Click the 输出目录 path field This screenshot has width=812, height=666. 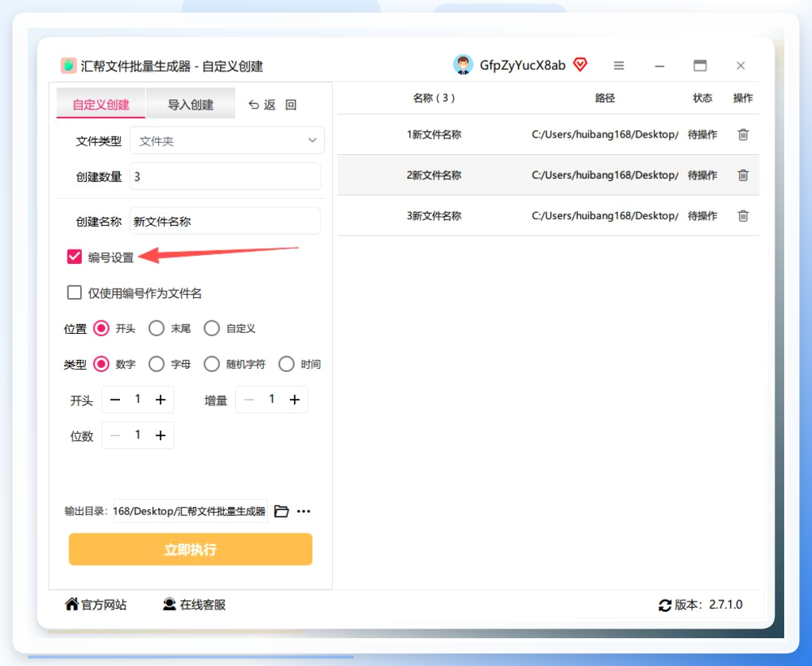[x=190, y=511]
